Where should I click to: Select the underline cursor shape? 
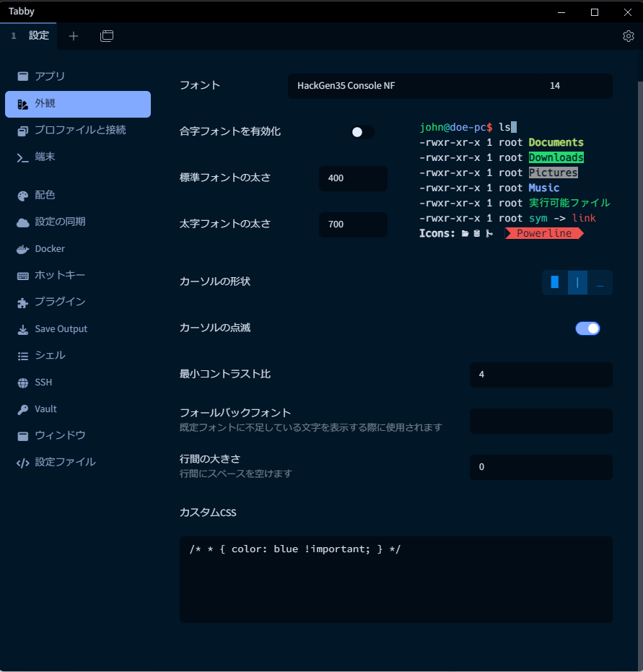coord(600,282)
